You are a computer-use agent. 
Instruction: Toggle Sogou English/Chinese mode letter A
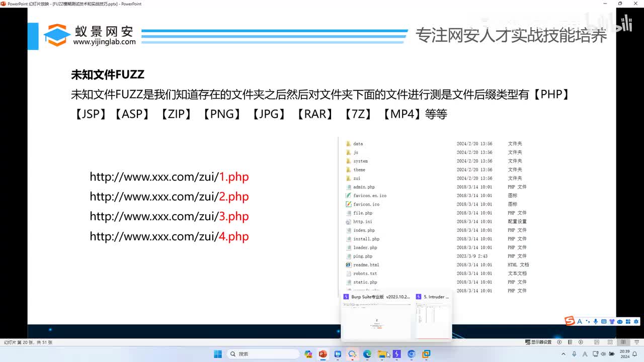point(580,321)
